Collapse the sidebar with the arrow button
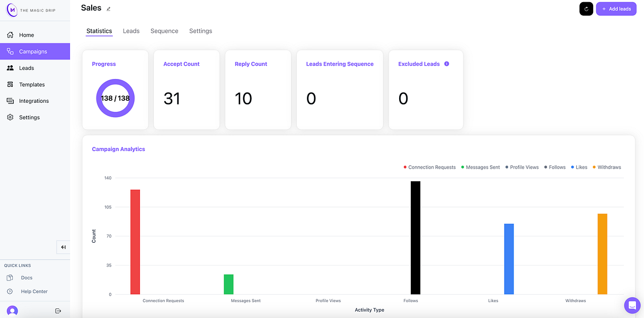Viewport: 644px width, 318px height. pos(63,247)
